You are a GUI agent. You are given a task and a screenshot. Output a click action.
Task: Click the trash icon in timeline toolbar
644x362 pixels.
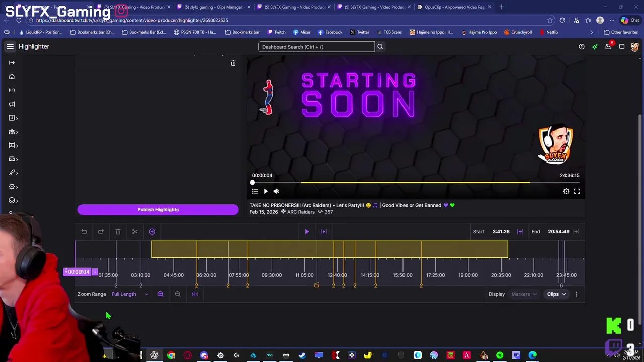point(118,232)
